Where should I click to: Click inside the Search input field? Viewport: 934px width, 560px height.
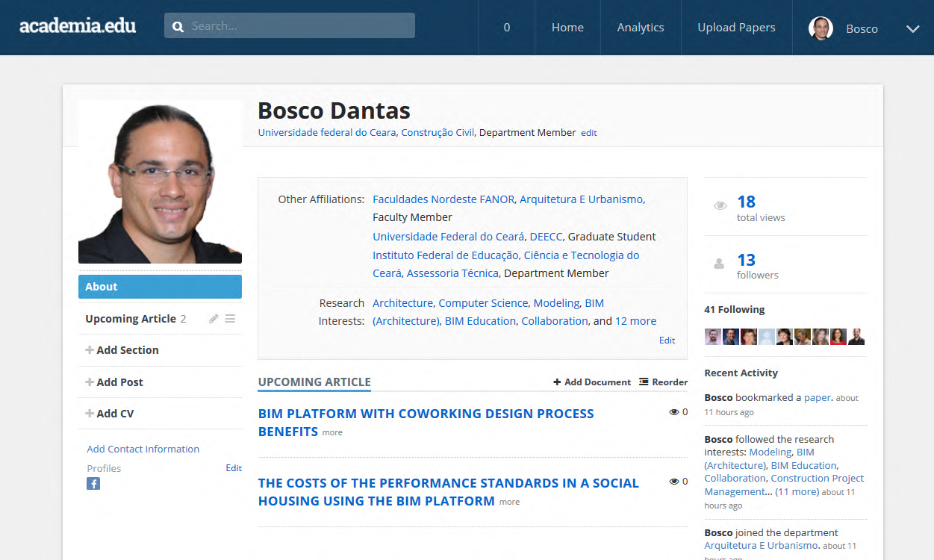(x=299, y=26)
